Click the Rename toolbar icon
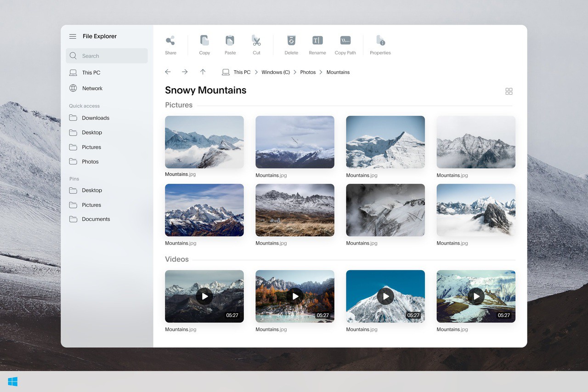This screenshot has height=392, width=588. click(317, 41)
